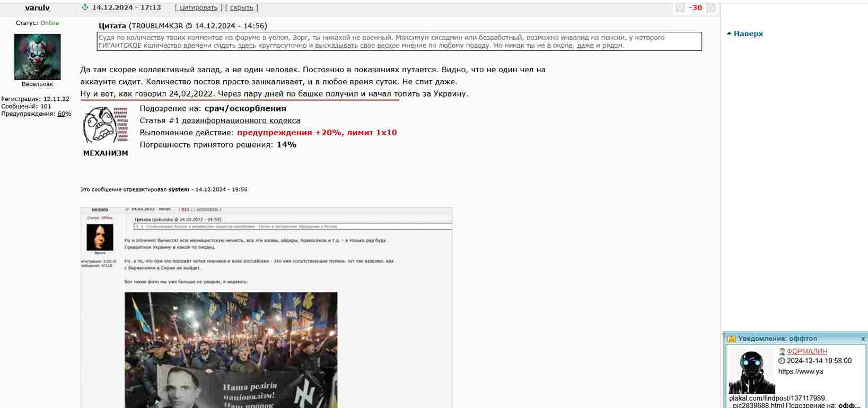Click the red text предупреждения +20%, лимит 1x10
Viewport: 868px width, 408px height.
(317, 133)
